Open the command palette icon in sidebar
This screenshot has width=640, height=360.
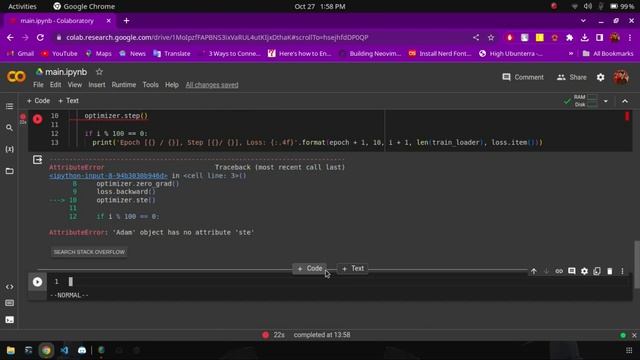(9, 303)
